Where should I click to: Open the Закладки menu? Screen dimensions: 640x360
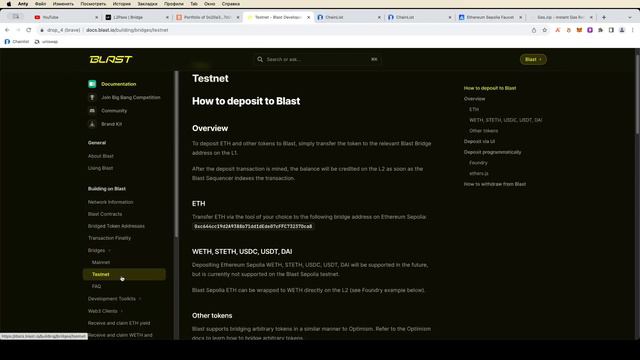pyautogui.click(x=147, y=4)
